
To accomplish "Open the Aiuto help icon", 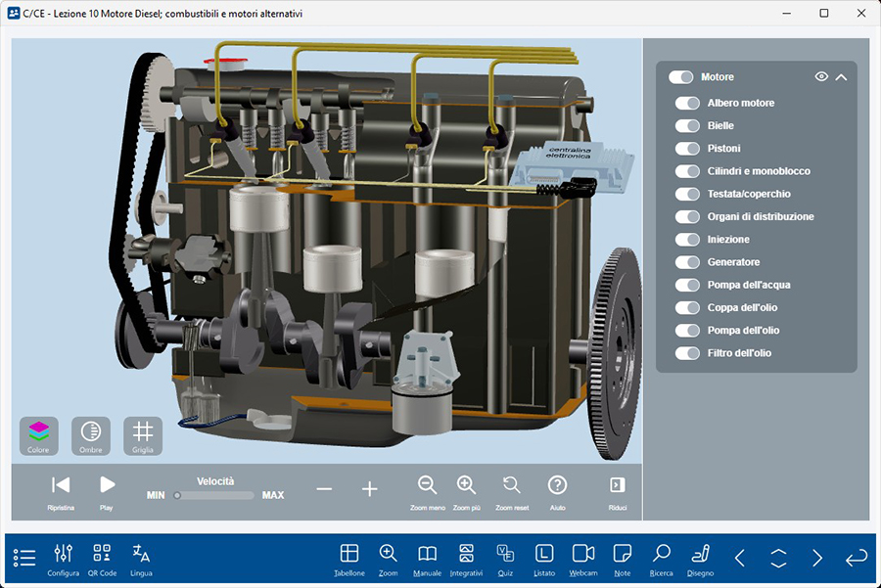I will click(557, 485).
